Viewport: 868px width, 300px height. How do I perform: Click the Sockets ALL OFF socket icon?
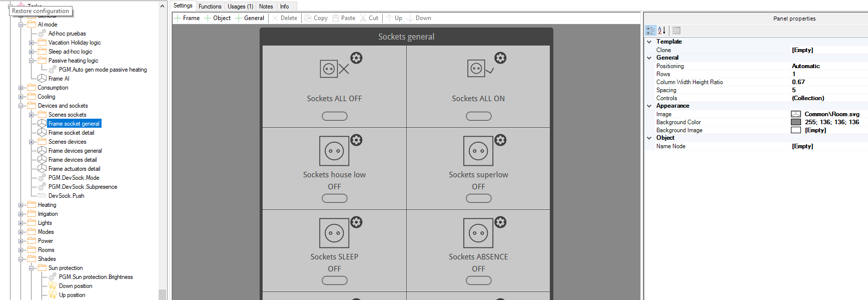coord(329,69)
